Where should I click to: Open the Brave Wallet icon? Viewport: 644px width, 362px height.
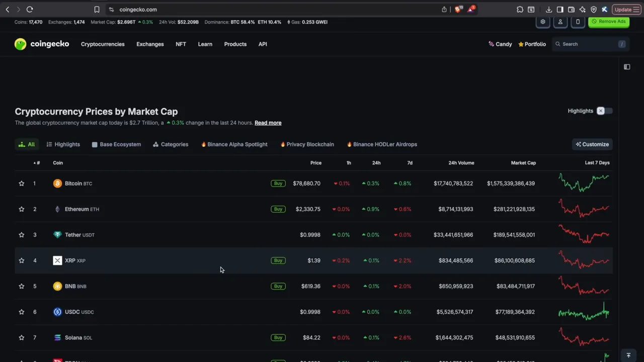coord(571,10)
